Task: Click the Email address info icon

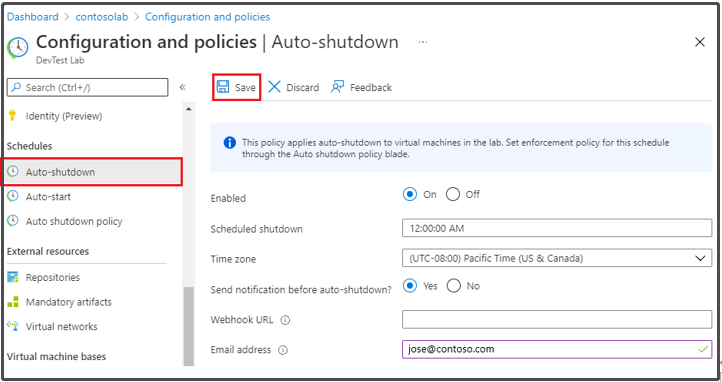Action: coord(283,350)
